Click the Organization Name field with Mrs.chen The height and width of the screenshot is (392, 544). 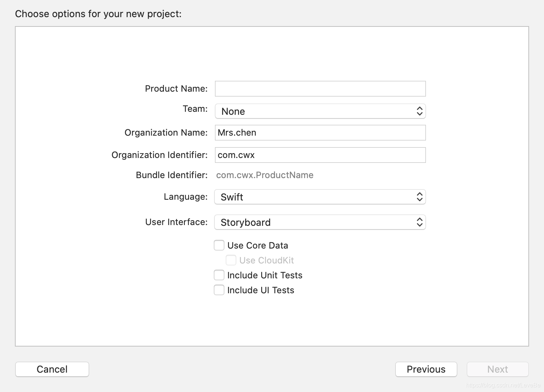[320, 133]
